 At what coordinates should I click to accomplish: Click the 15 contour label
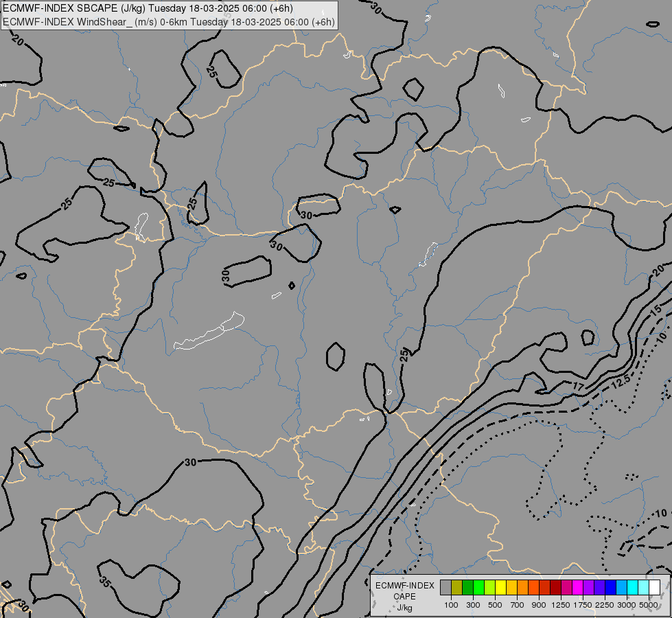[x=656, y=310]
